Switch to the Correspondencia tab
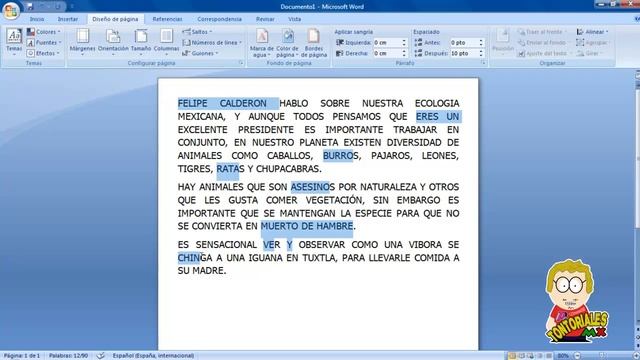The width and height of the screenshot is (640, 360). (220, 19)
